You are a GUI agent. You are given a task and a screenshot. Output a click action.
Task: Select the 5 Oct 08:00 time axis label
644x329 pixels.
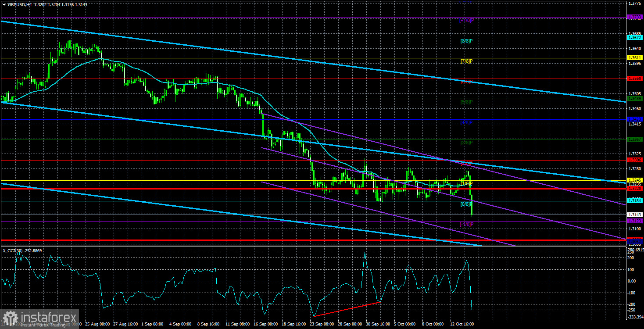[x=405, y=324]
